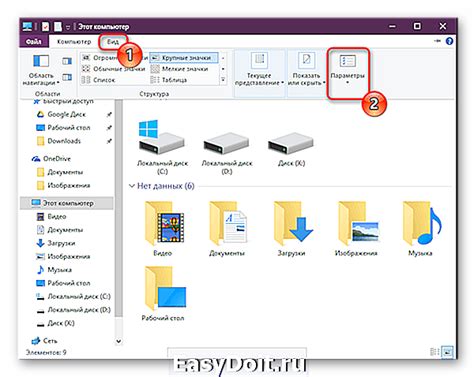The height and width of the screenshot is (377, 474).
Task: Click the Элементов: 9 status text
Action: [x=46, y=352]
